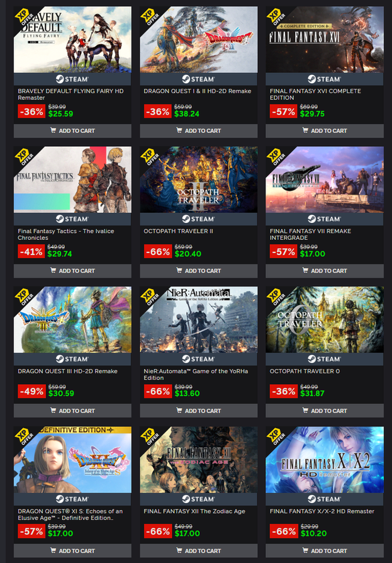The width and height of the screenshot is (392, 563).
Task: Open the Octopath Traveler 0 cover image
Action: click(325, 319)
